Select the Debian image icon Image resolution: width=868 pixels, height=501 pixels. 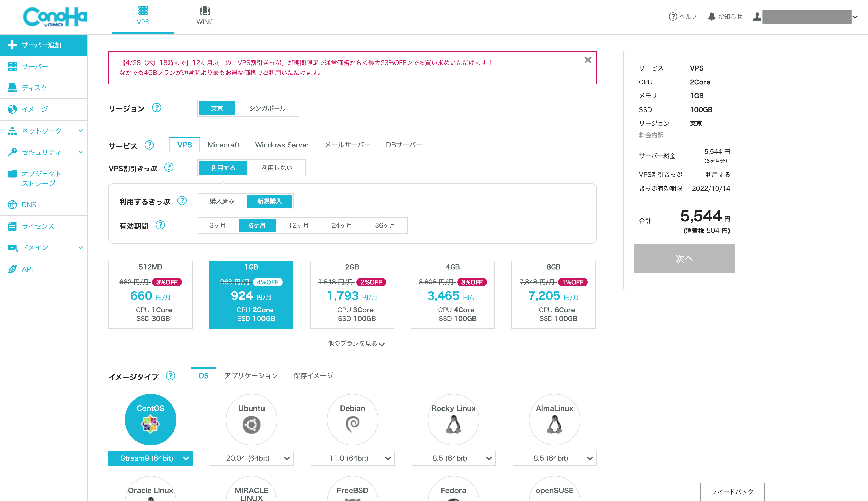tap(352, 419)
